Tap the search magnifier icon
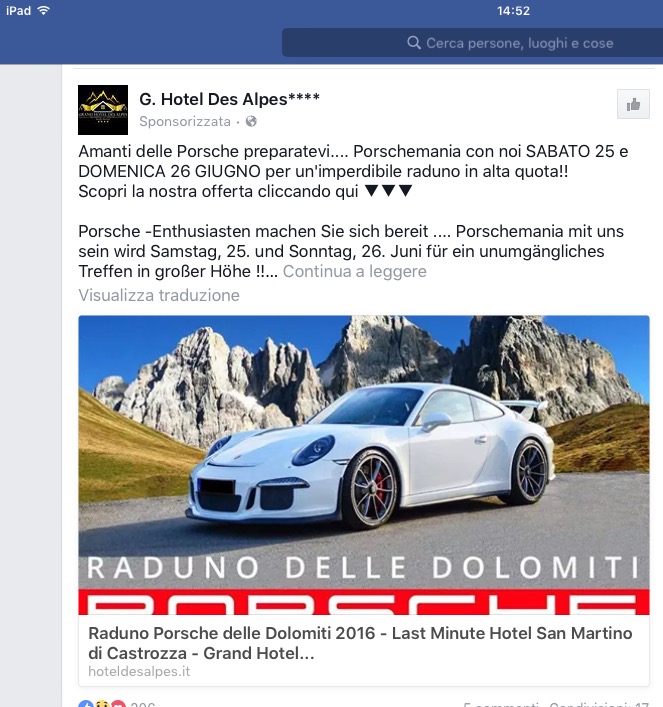 (414, 43)
